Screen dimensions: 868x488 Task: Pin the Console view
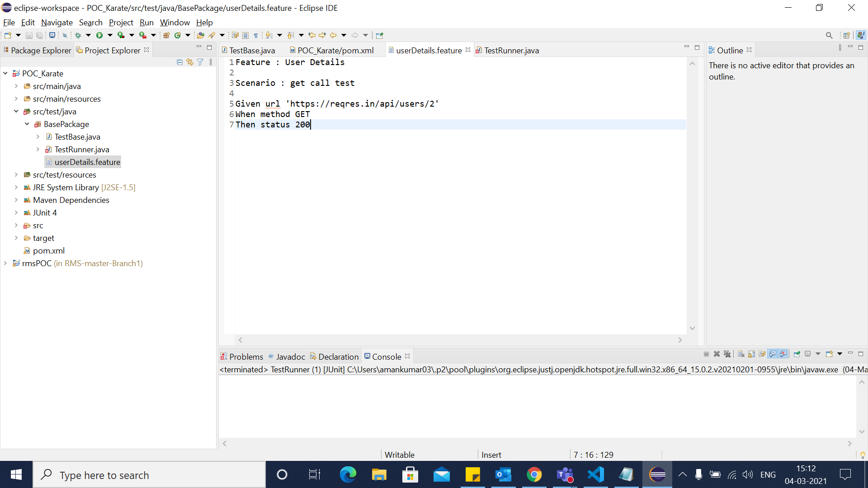click(x=797, y=354)
